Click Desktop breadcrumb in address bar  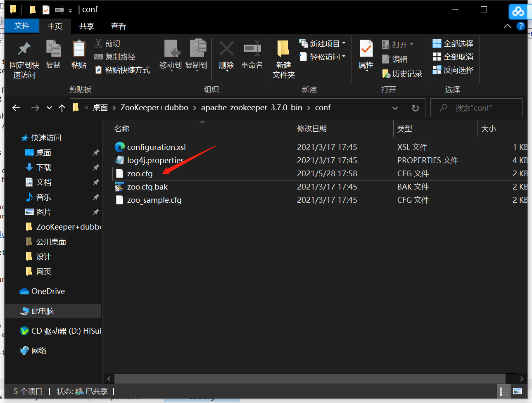pyautogui.click(x=100, y=108)
